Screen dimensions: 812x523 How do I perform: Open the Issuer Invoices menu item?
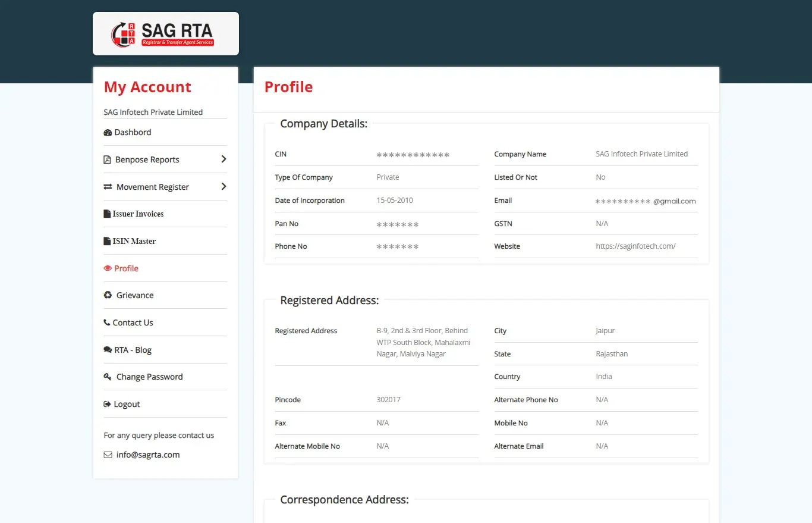point(138,214)
